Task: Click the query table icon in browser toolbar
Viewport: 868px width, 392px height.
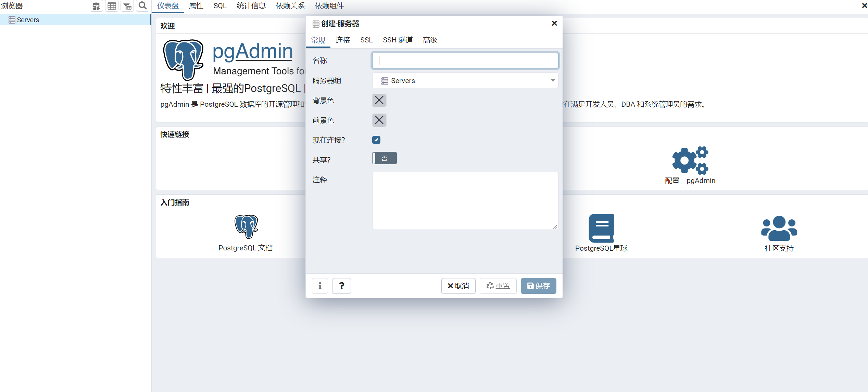Action: (x=112, y=5)
